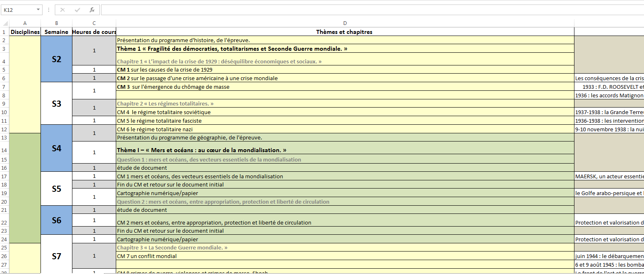This screenshot has width=644, height=274.
Task: Click the 'Thèmes et chapitres' header cell
Action: tap(345, 32)
